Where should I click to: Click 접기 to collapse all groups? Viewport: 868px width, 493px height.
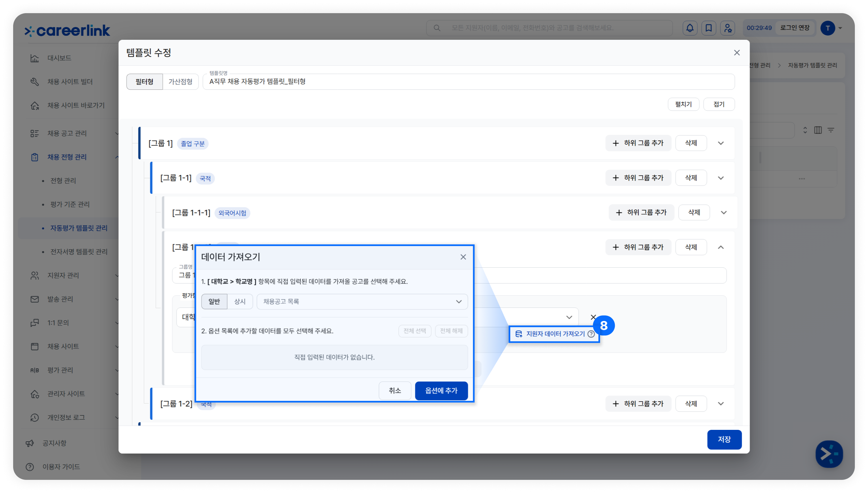coord(719,104)
